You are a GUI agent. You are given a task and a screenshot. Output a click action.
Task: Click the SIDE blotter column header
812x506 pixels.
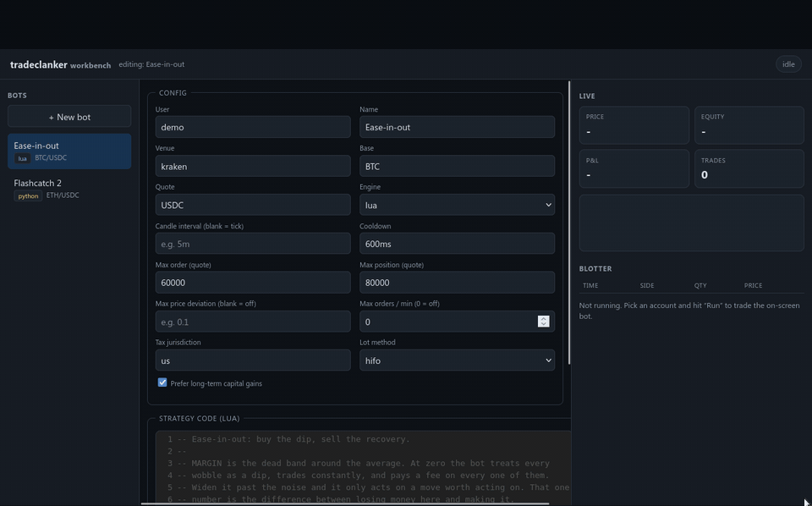647,285
